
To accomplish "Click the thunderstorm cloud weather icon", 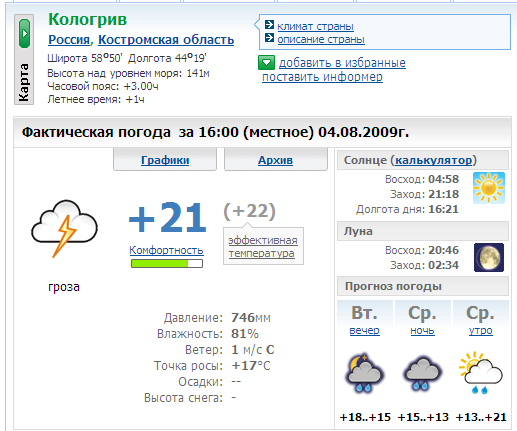I will coord(64,228).
